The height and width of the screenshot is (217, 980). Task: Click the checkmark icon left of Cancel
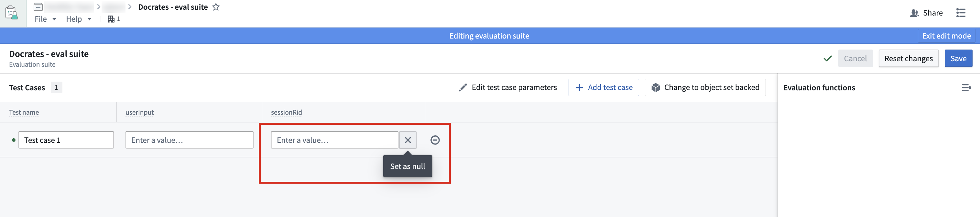click(827, 58)
